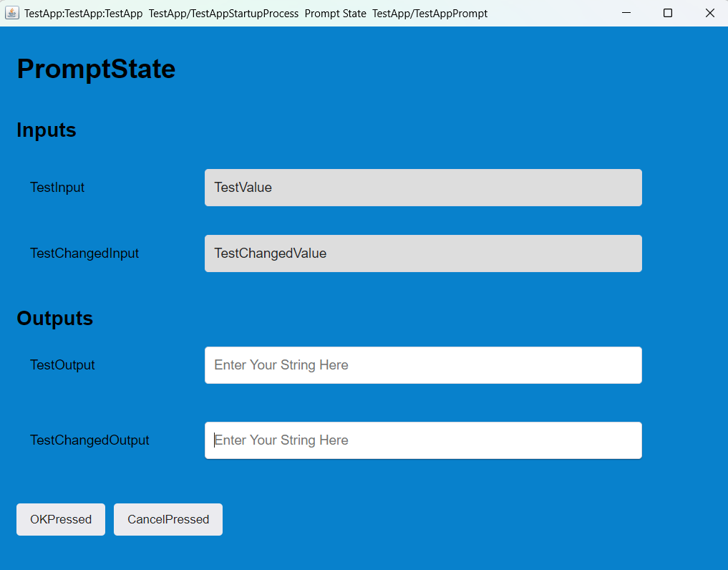Image resolution: width=728 pixels, height=570 pixels.
Task: Minimize the TestApp window
Action: pyautogui.click(x=626, y=13)
